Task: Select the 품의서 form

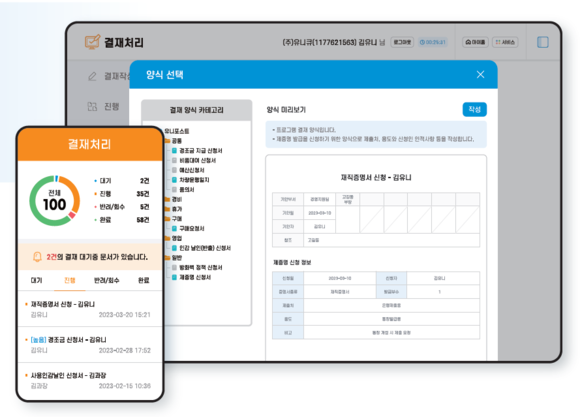Action: (187, 189)
